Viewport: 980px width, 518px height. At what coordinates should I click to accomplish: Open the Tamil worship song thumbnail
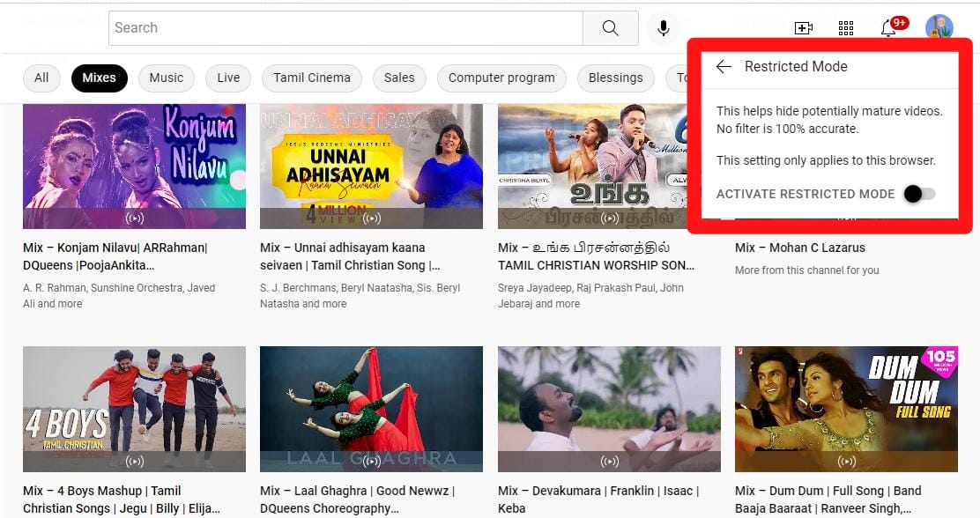pyautogui.click(x=592, y=166)
